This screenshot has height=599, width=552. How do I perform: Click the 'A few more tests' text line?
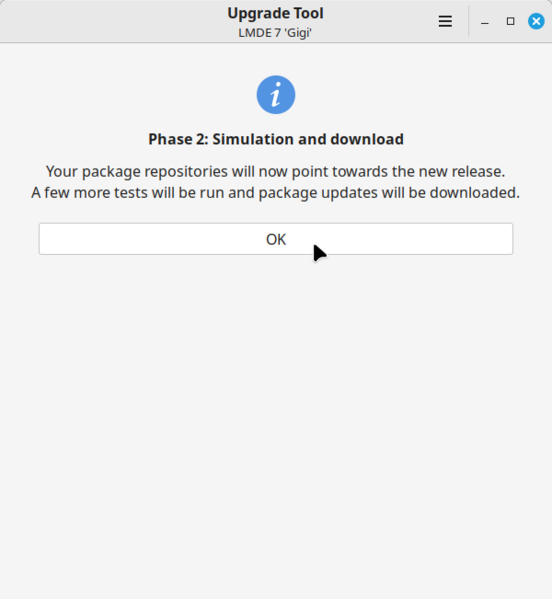point(275,193)
